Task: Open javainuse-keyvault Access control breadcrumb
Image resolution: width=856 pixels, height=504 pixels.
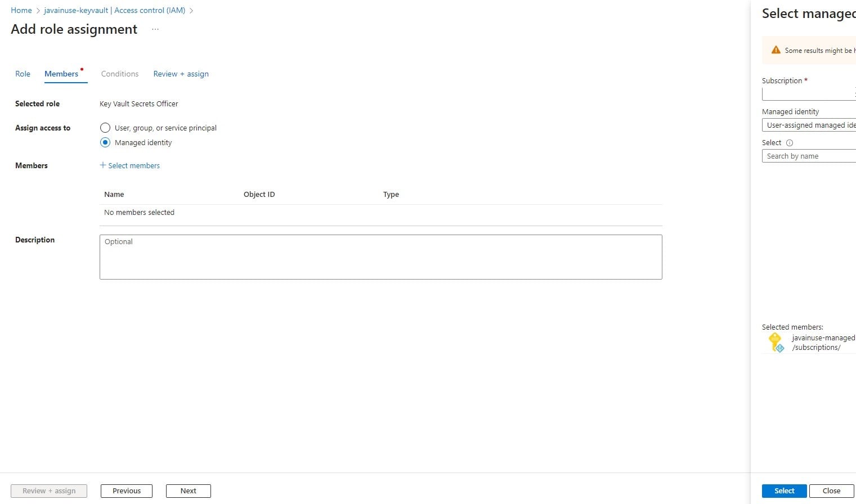Action: click(x=114, y=10)
